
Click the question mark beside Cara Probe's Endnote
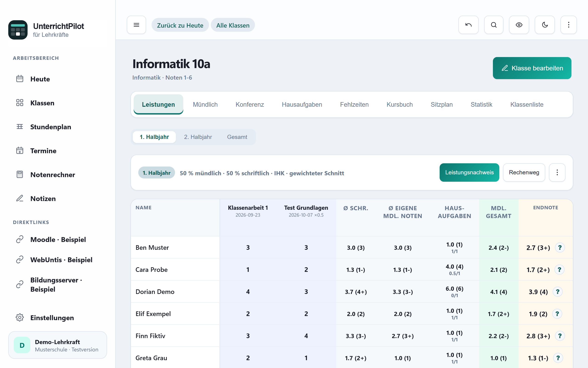pyautogui.click(x=559, y=269)
